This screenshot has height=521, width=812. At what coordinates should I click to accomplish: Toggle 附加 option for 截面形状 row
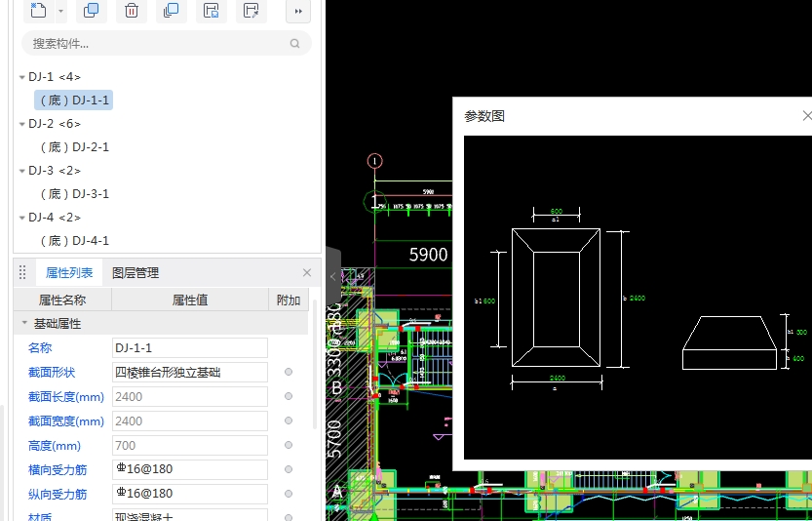(289, 372)
